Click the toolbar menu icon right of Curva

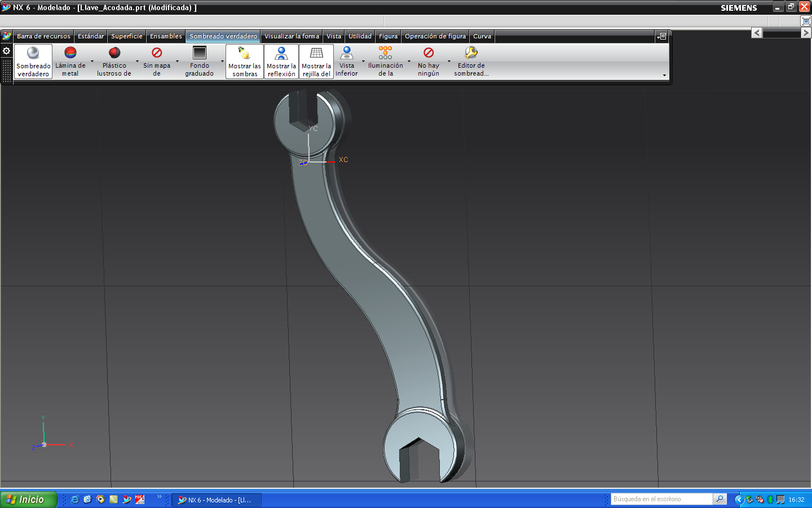(x=662, y=36)
